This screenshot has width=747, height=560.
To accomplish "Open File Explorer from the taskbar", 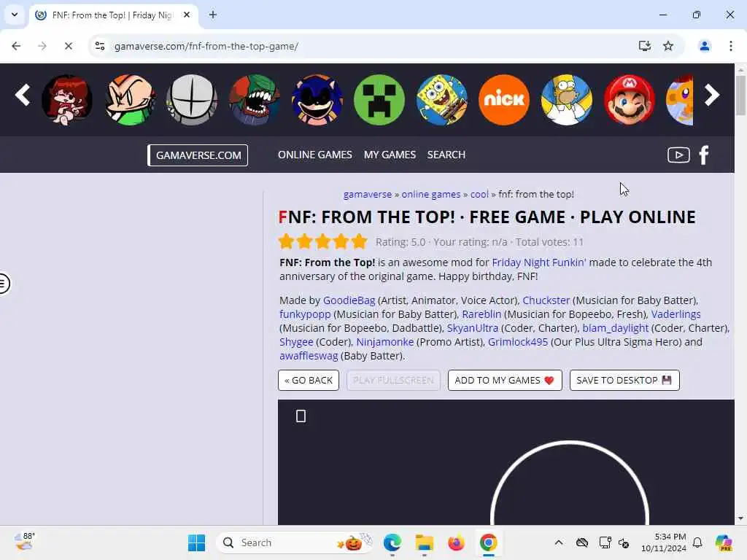I will [424, 542].
